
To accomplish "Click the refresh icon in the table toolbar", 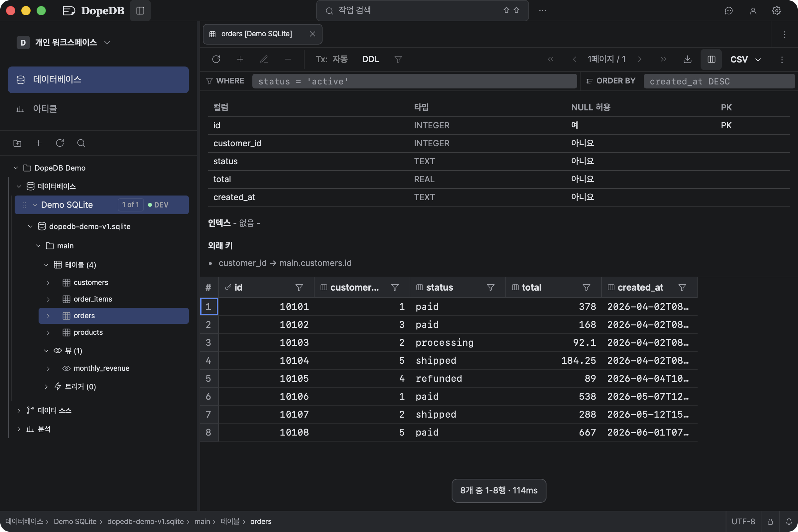I will 216,60.
